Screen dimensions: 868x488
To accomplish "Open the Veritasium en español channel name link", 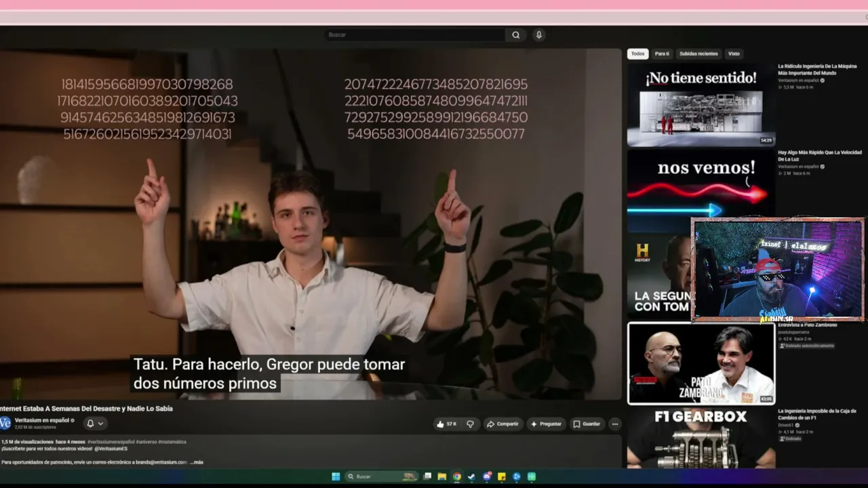I will [41, 420].
